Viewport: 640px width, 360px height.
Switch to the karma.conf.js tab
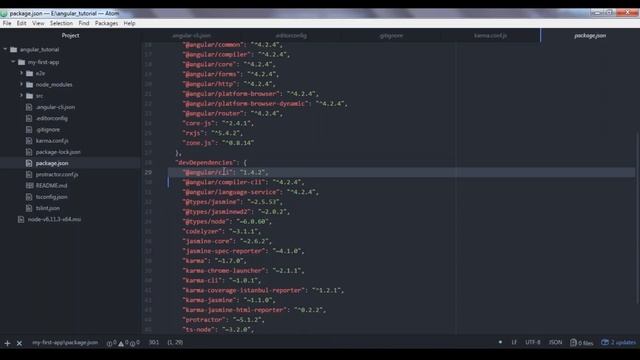(x=491, y=36)
